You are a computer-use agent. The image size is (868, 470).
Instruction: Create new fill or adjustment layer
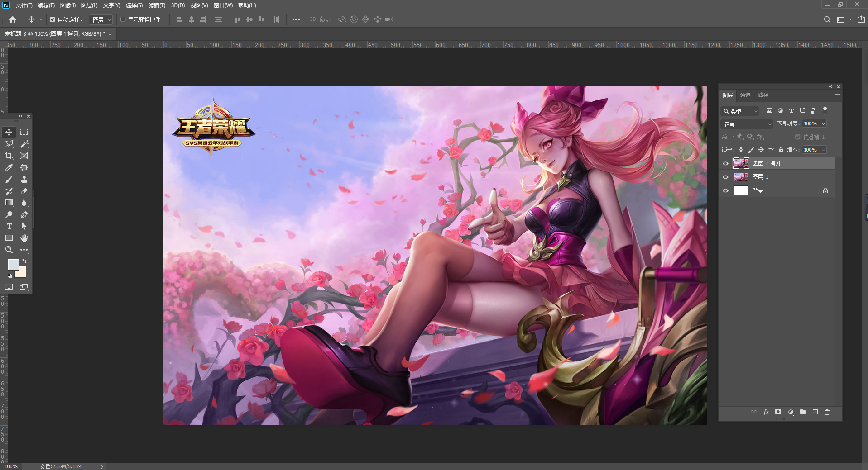pos(791,412)
